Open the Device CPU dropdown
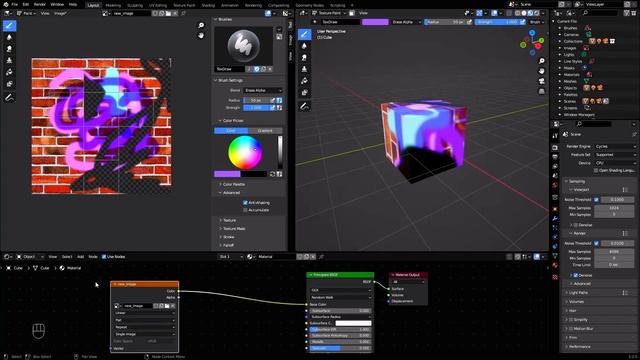 click(615, 163)
